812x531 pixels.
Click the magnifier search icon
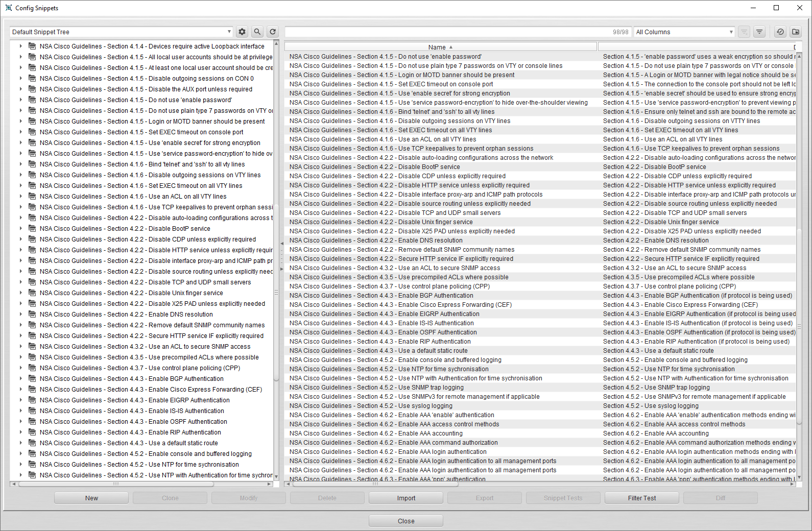(257, 32)
